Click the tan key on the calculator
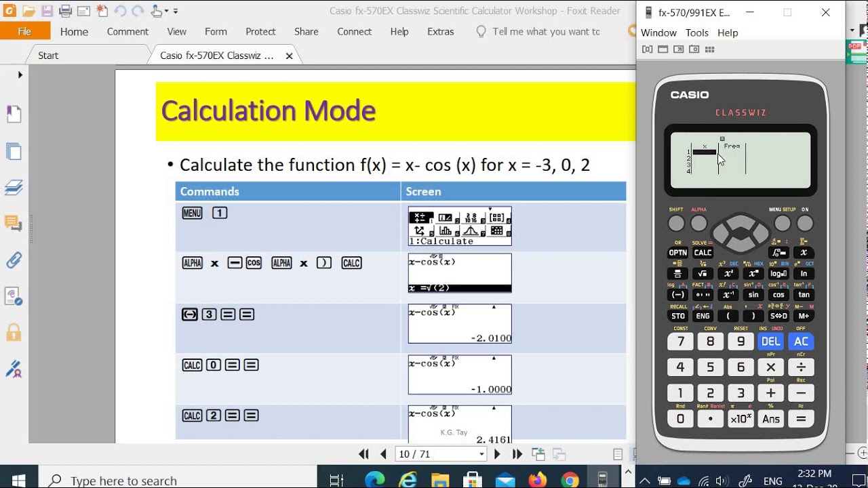 click(x=804, y=295)
